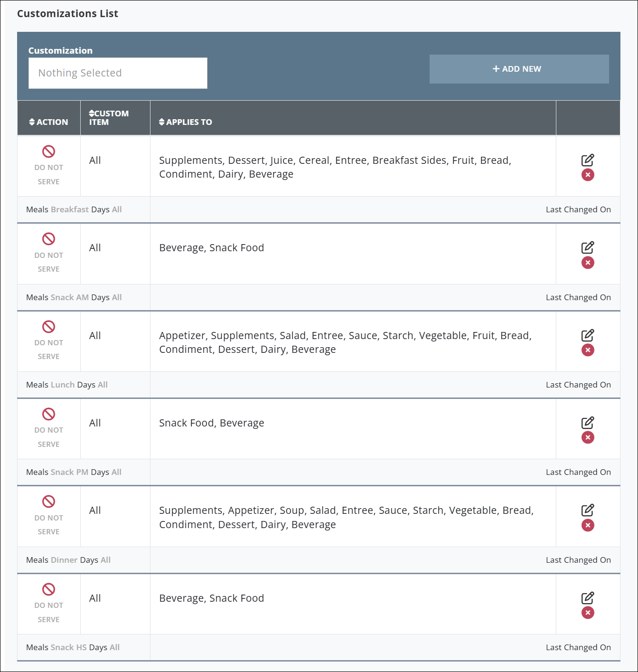Viewport: 638px width, 672px height.
Task: Edit the Dinner customization row
Action: [588, 510]
